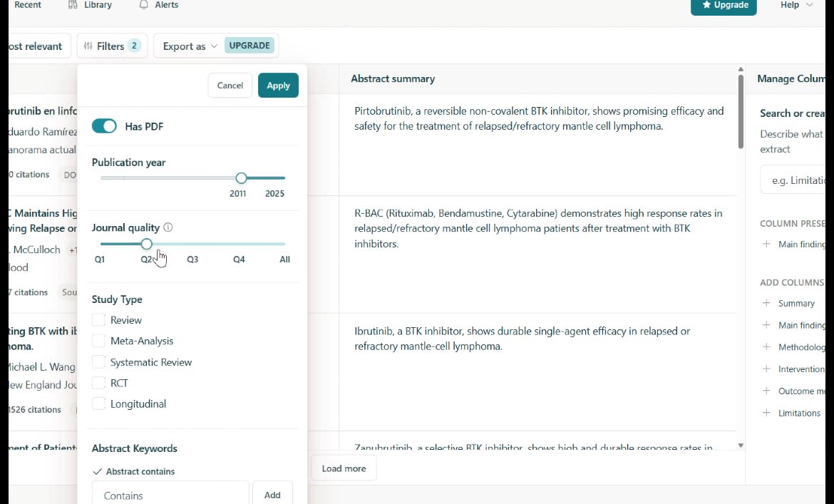
Task: Toggle off the Has PDF switch
Action: point(104,125)
